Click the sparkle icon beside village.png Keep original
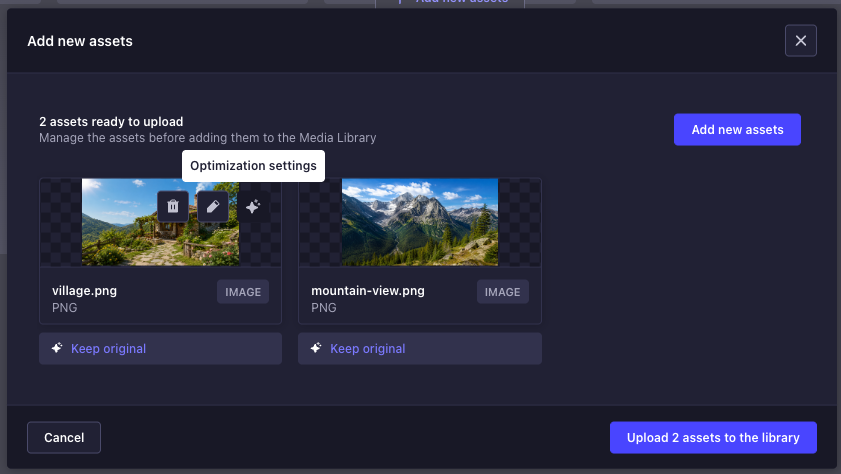 (x=57, y=348)
